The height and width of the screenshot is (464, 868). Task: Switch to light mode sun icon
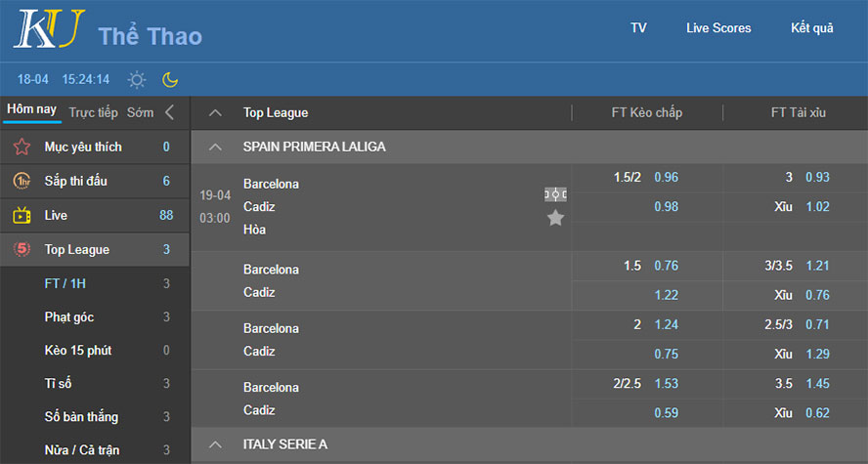click(x=137, y=79)
